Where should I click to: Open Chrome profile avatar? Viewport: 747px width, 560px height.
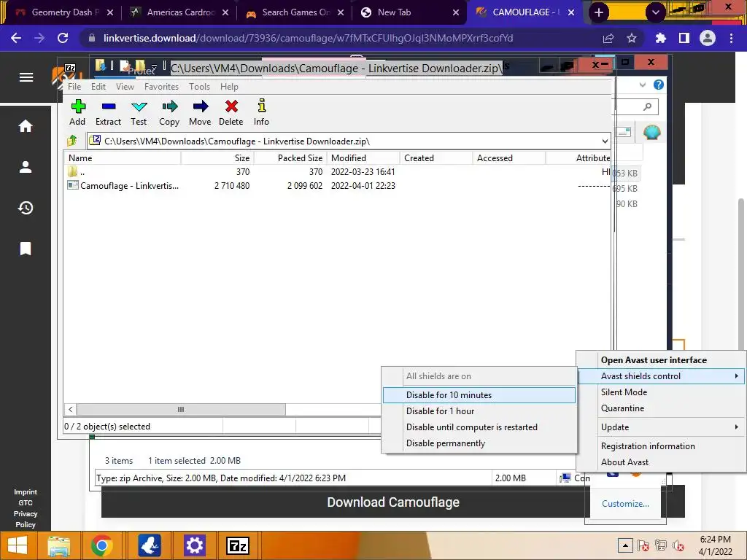pyautogui.click(x=708, y=38)
